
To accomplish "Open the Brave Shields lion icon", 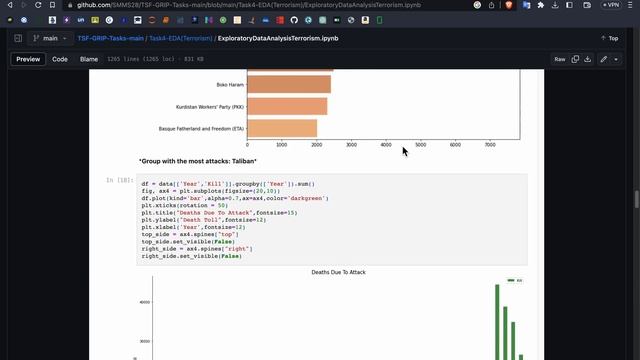I will click(509, 5).
